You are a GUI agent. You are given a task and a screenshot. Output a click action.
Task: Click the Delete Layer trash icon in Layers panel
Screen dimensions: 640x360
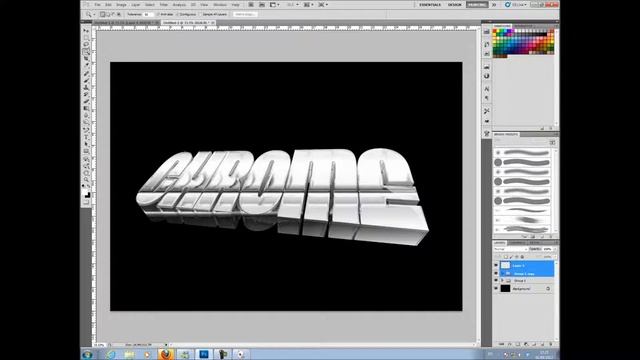550,344
